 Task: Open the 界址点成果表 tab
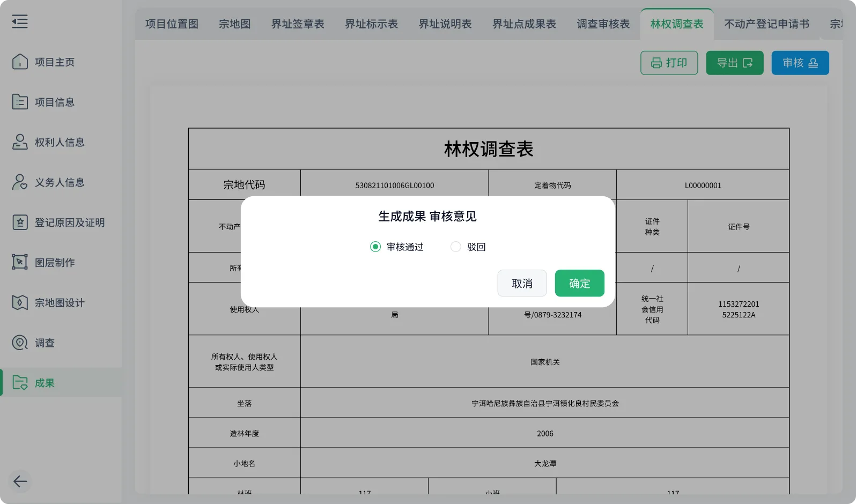tap(524, 24)
